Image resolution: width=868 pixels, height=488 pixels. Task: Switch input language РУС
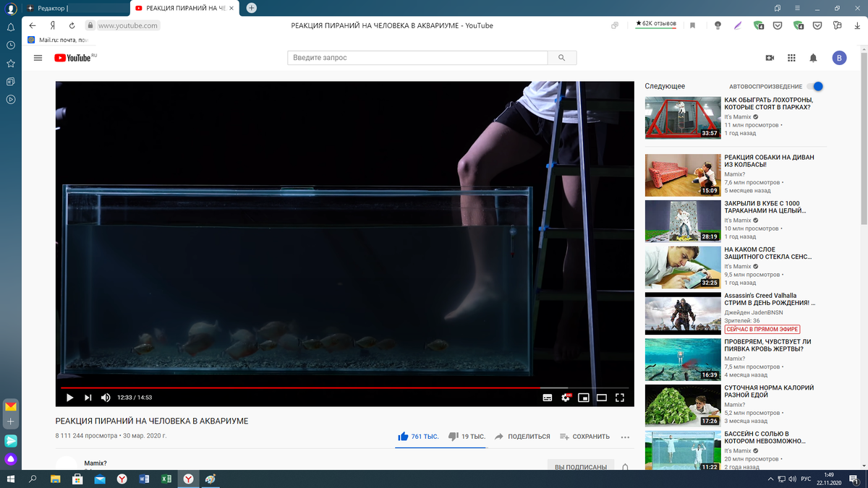tap(805, 479)
